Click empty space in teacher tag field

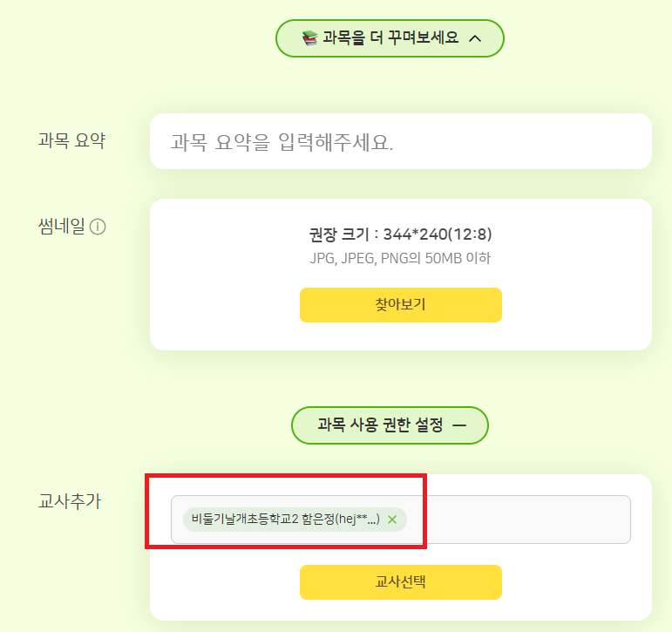(519, 520)
